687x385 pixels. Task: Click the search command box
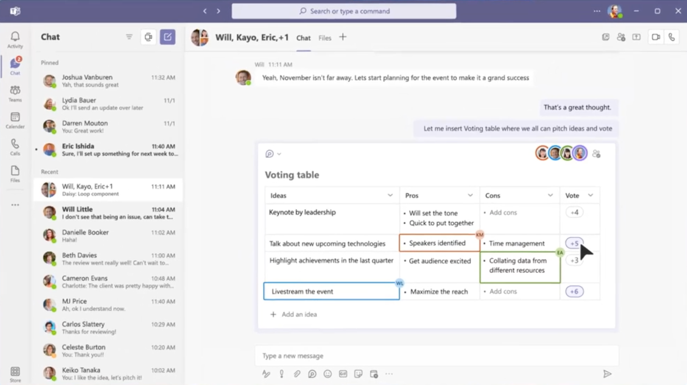coord(344,11)
